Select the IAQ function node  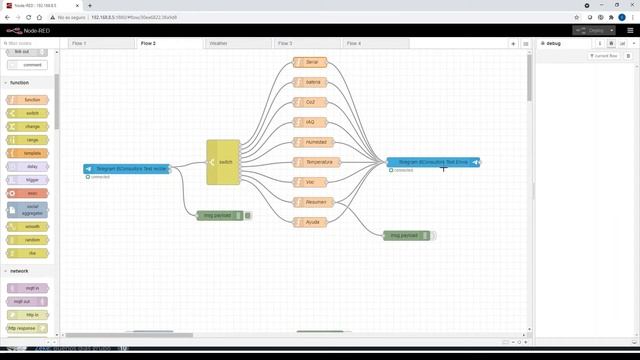(x=310, y=122)
